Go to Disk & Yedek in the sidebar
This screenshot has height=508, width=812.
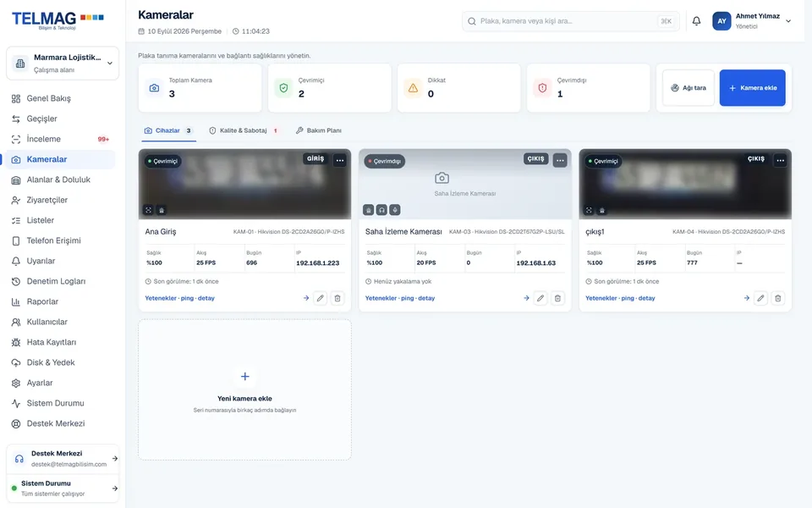click(60, 363)
